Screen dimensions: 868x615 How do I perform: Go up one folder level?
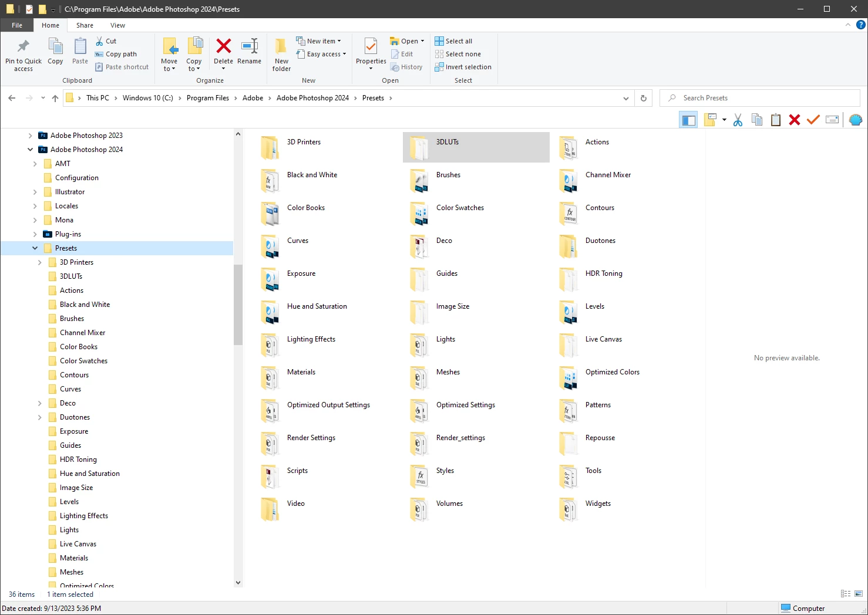point(55,98)
